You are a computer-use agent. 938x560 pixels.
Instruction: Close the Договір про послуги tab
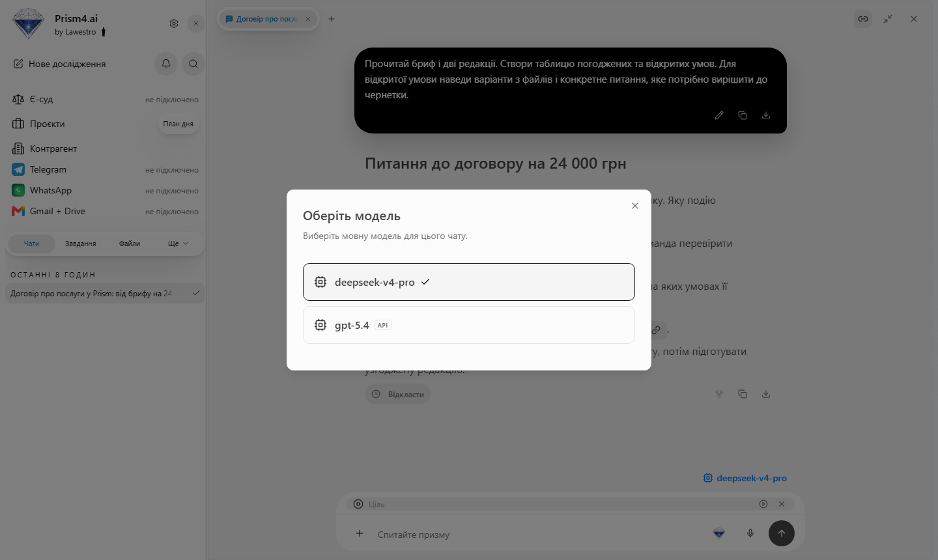pos(308,19)
